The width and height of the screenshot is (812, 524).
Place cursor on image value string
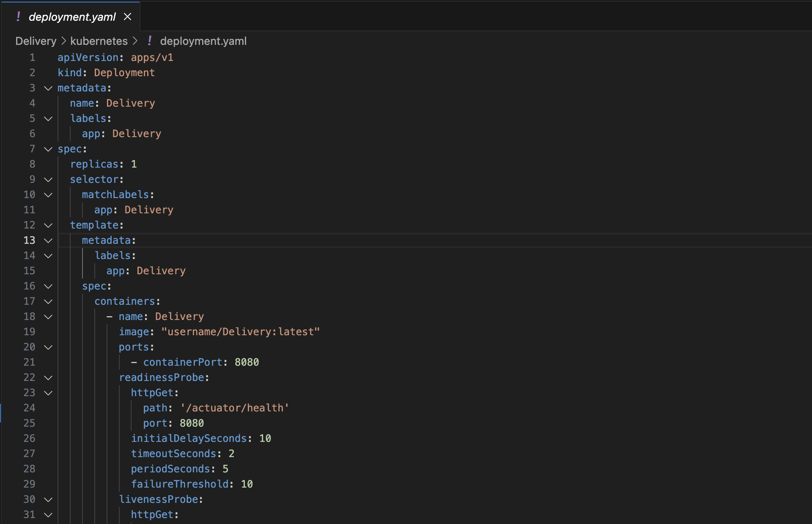click(x=240, y=332)
